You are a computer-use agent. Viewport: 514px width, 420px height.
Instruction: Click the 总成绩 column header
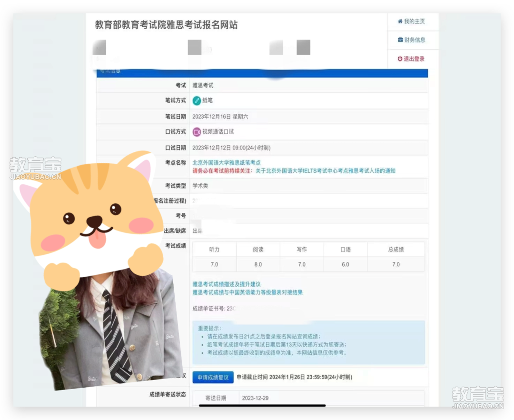(396, 250)
